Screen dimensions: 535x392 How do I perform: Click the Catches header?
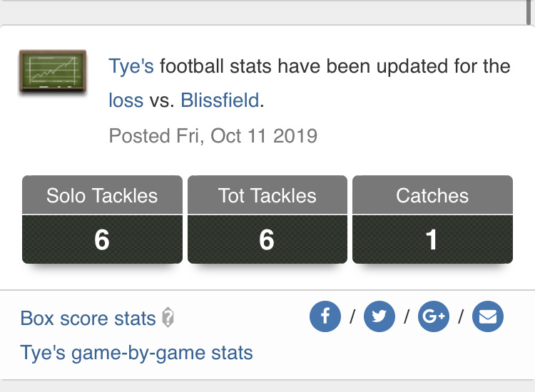click(432, 196)
